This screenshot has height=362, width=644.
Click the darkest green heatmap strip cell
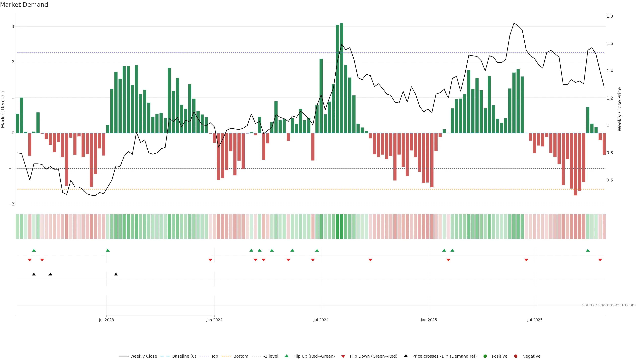tap(341, 226)
